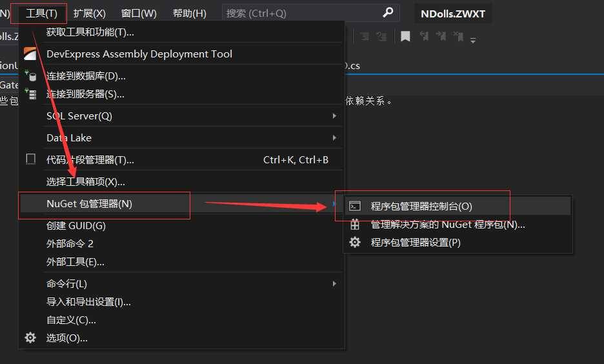Click the DevExpress Assembly Deployment Tool icon
Screen dimensions: 604x364
tap(30, 54)
